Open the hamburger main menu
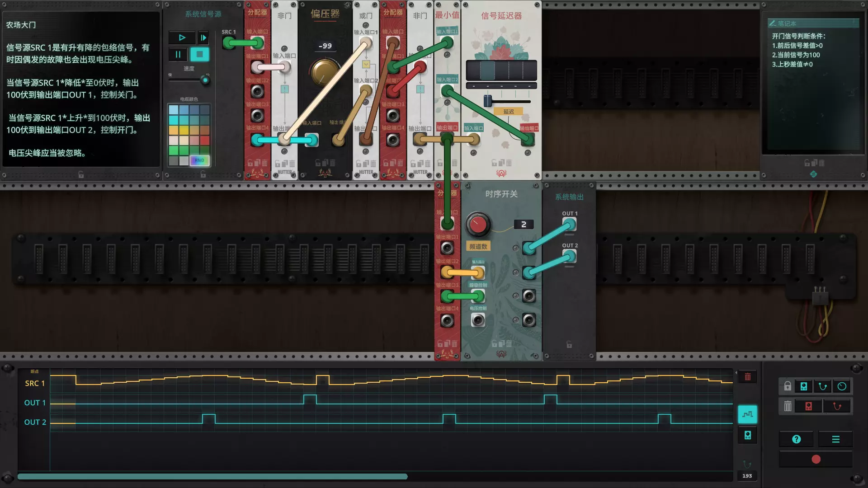The width and height of the screenshot is (868, 488). [835, 439]
